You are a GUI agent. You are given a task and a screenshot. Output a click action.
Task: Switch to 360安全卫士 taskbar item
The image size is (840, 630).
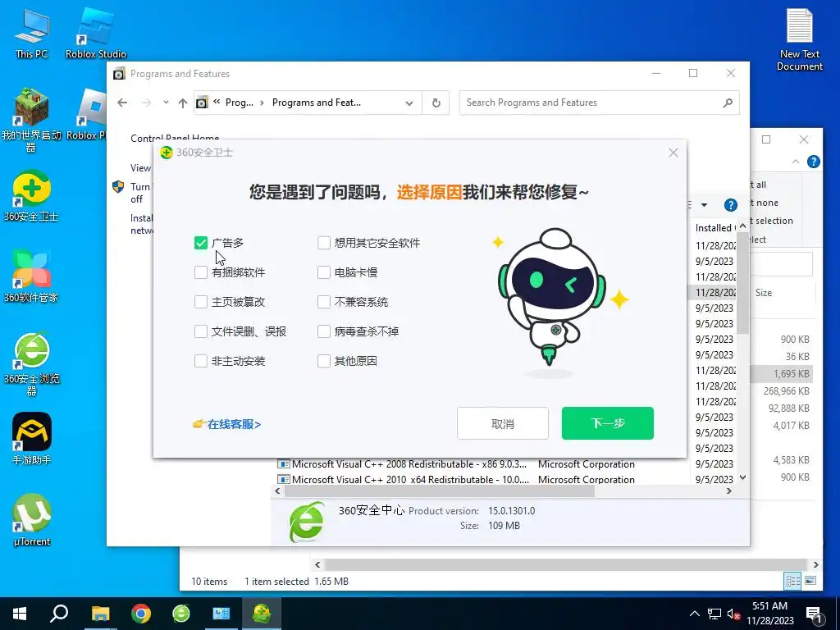pyautogui.click(x=262, y=614)
